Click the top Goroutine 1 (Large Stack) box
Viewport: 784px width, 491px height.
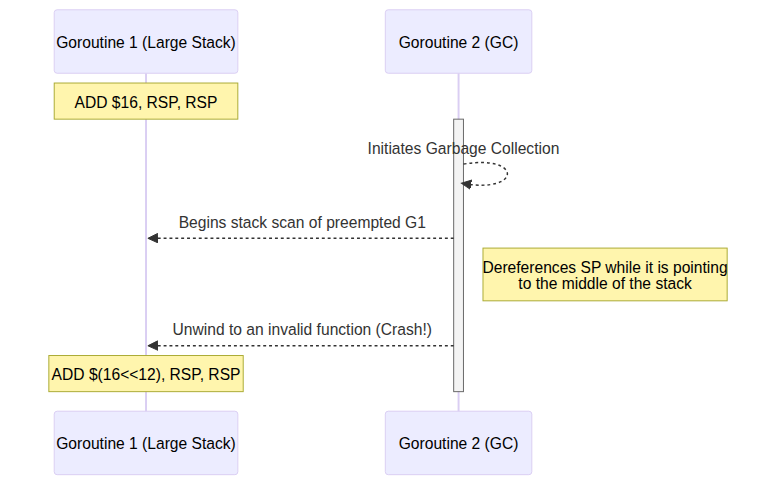146,42
